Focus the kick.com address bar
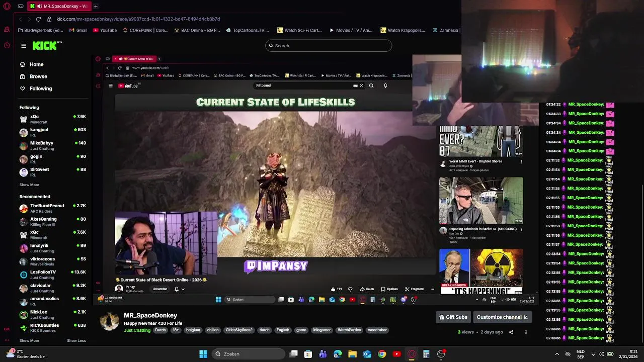The height and width of the screenshot is (362, 644). [138, 19]
